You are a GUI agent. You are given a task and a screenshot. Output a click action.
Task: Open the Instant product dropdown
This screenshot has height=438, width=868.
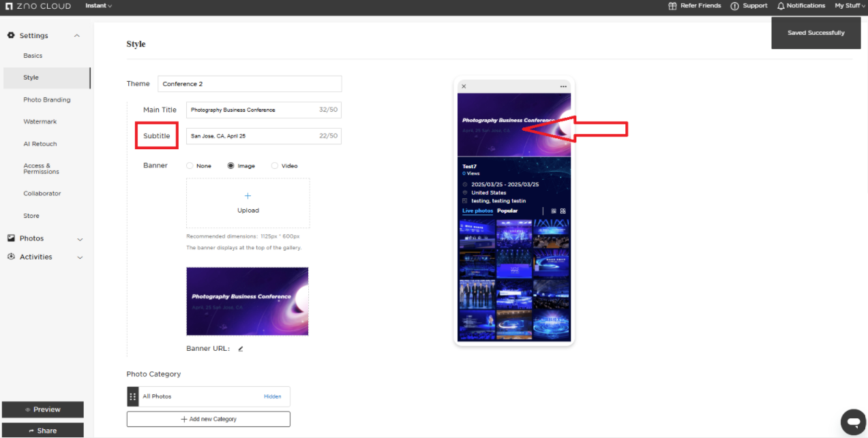pyautogui.click(x=99, y=6)
